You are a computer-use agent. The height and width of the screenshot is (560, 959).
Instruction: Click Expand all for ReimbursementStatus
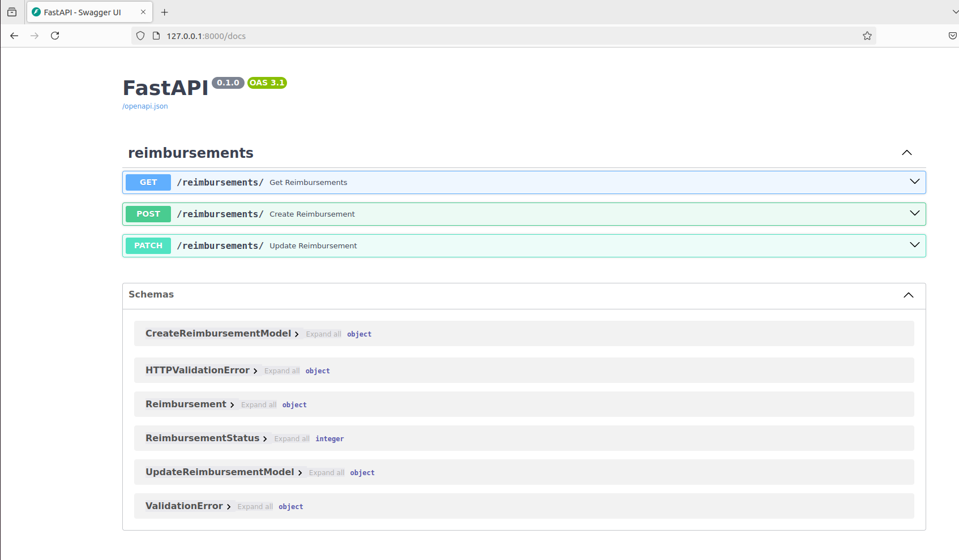click(x=292, y=439)
